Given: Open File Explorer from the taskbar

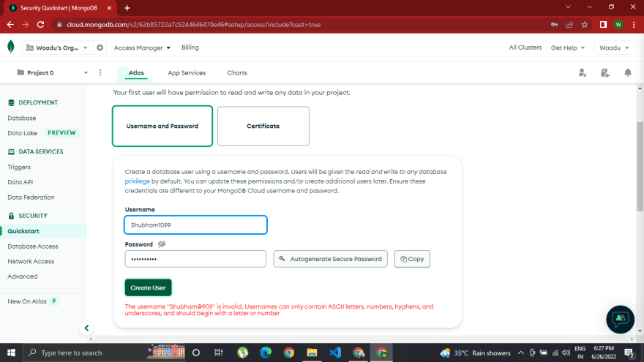Looking at the screenshot, I should 312,352.
